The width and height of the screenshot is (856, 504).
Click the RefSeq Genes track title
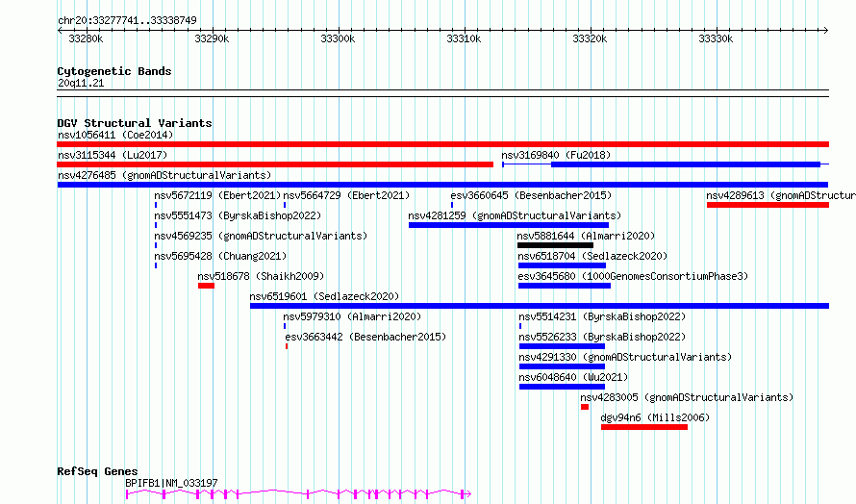pos(97,471)
